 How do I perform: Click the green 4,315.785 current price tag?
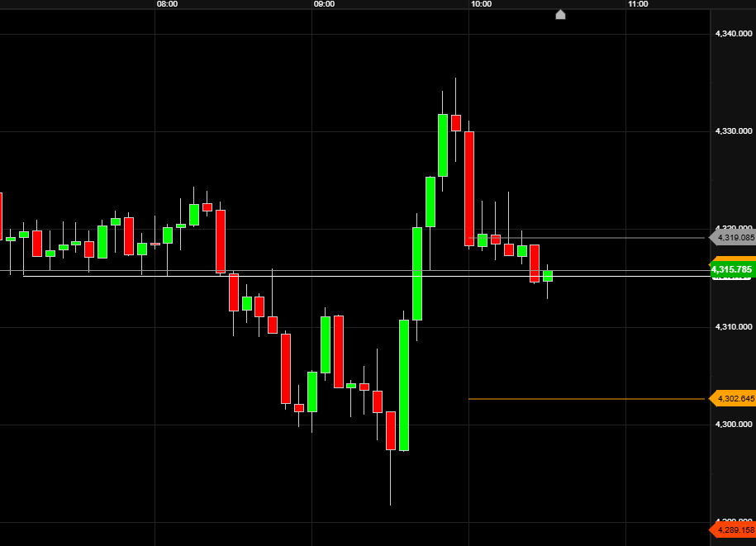tap(732, 269)
